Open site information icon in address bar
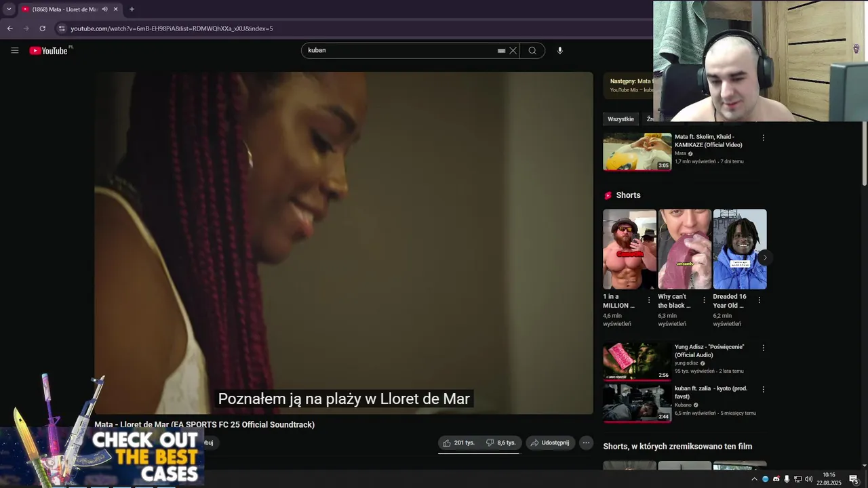This screenshot has width=868, height=488. pyautogui.click(x=62, y=28)
